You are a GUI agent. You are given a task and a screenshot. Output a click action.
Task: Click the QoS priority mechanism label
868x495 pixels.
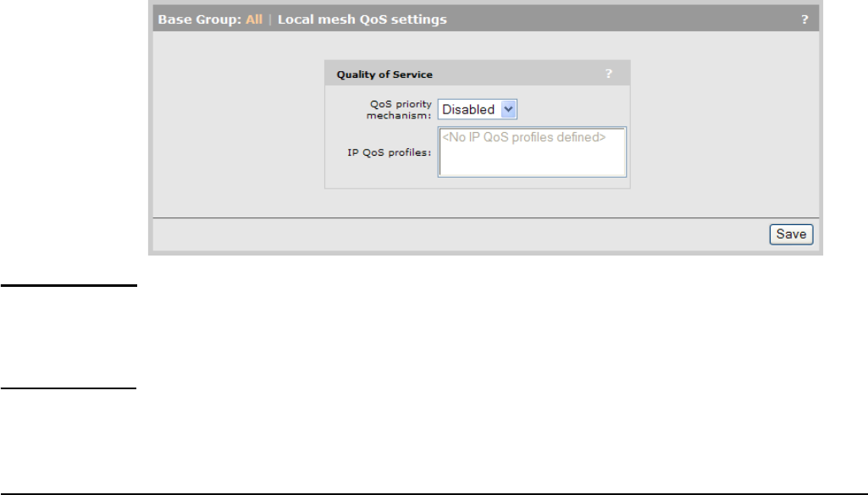[x=399, y=109]
